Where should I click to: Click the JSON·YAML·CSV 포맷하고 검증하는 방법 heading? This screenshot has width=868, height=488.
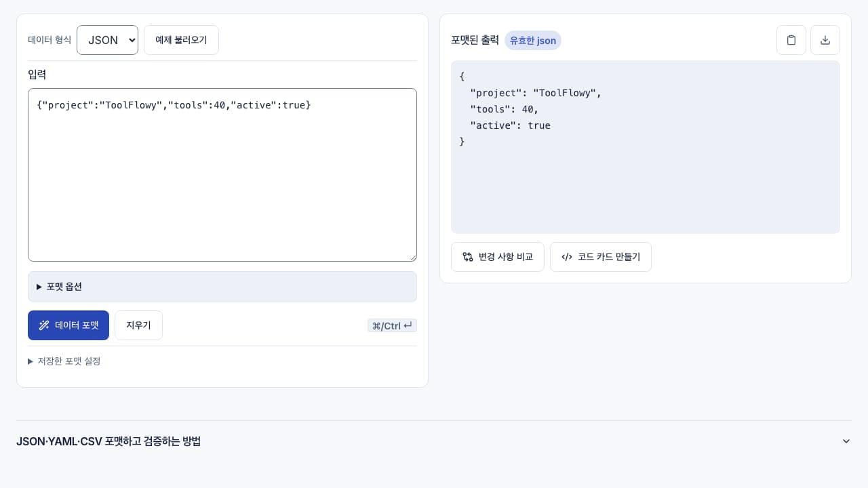108,441
